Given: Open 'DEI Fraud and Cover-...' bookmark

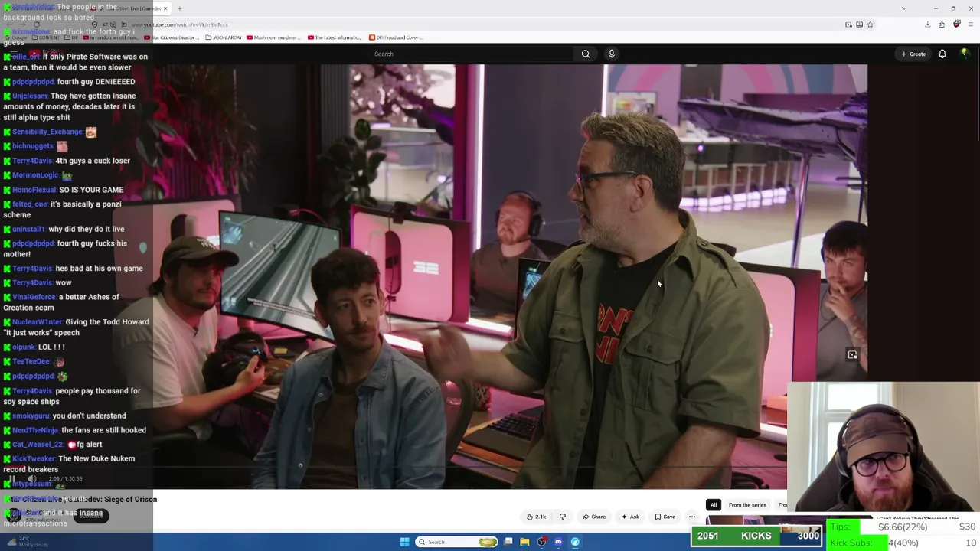Looking at the screenshot, I should coord(395,37).
